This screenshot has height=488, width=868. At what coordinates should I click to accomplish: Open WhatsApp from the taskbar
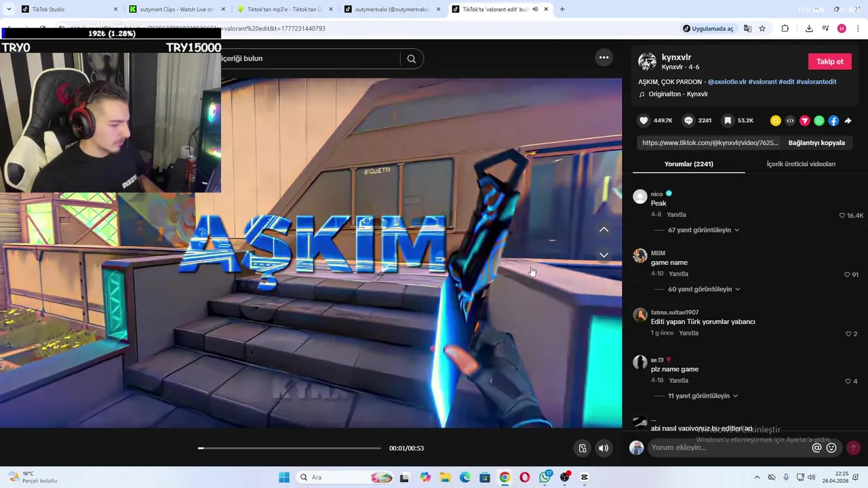click(546, 477)
